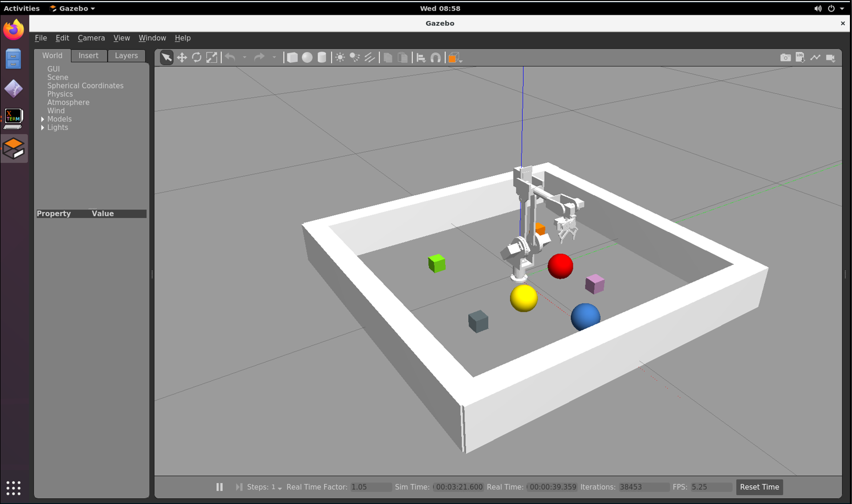Activate the Rotate mode tool
This screenshot has width=852, height=504.
[196, 58]
